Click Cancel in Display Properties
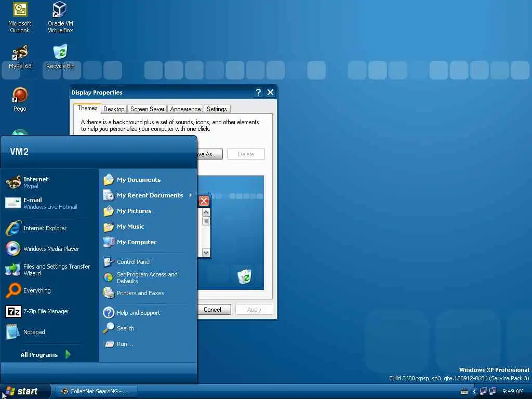 pos(214,310)
